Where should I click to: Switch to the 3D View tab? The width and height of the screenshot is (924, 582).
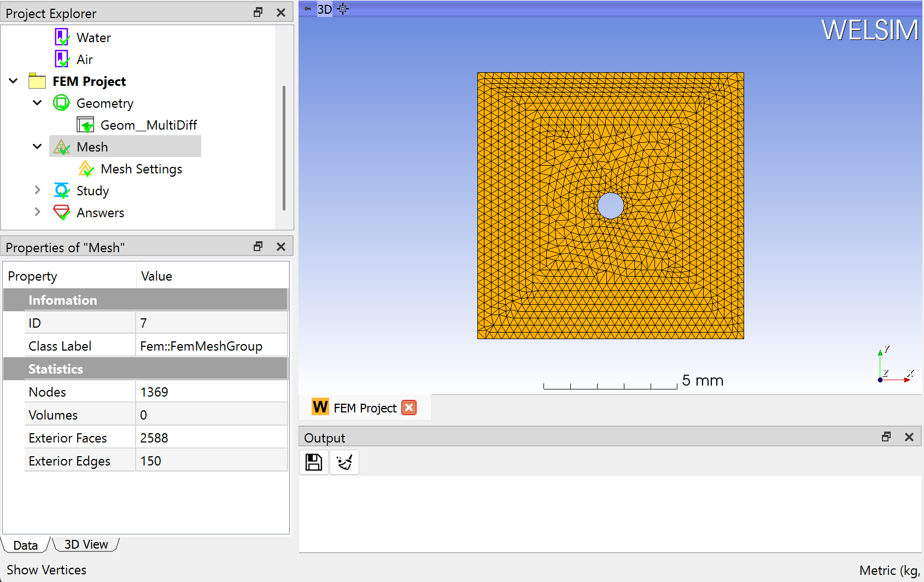86,544
